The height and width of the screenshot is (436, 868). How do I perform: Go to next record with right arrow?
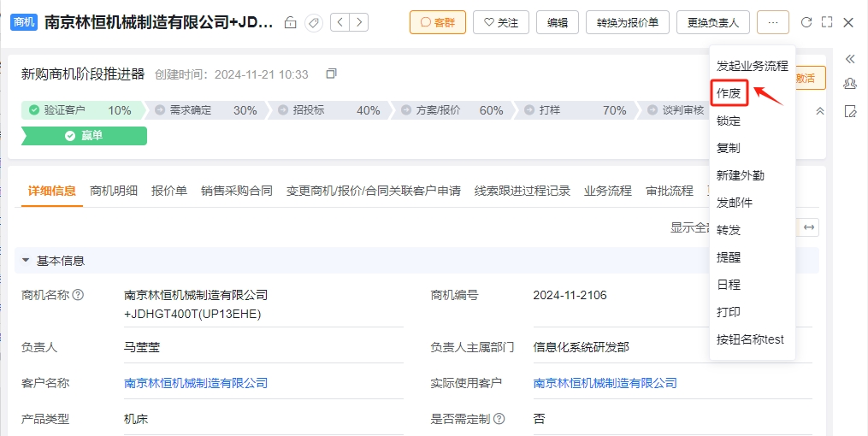click(x=359, y=22)
